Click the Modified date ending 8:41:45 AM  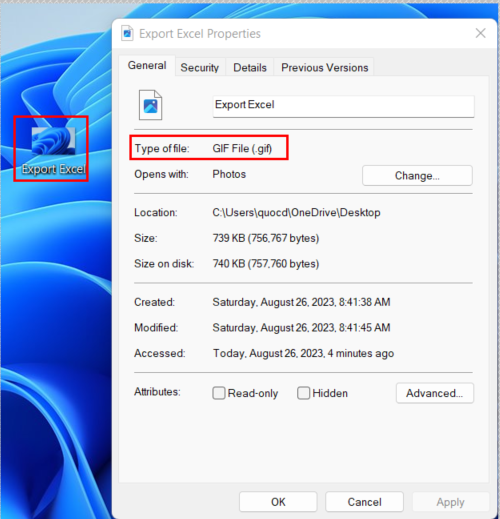[x=301, y=328]
